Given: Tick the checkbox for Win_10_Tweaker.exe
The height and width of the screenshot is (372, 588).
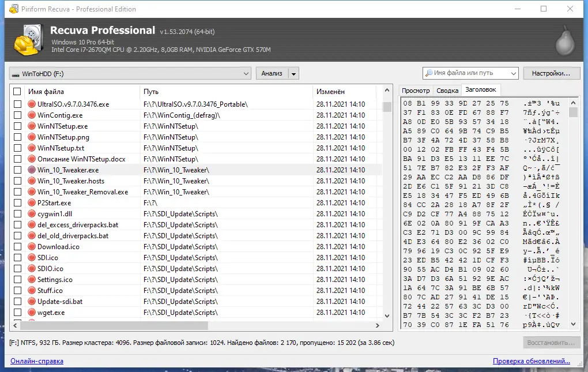Looking at the screenshot, I should click(x=17, y=170).
